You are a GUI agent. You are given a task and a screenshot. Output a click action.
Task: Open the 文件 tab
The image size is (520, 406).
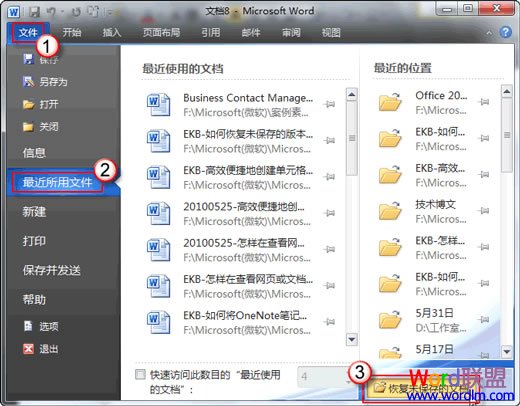[28, 32]
